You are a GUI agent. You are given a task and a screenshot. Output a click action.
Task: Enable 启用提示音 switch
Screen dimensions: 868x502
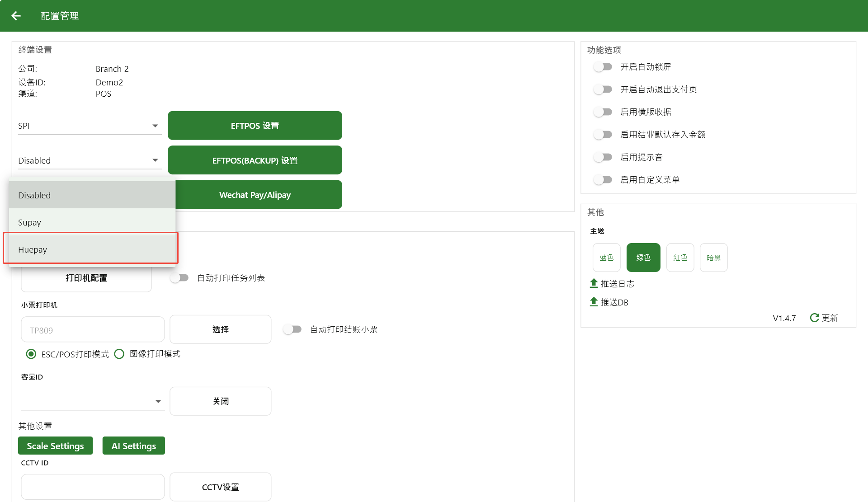(603, 157)
